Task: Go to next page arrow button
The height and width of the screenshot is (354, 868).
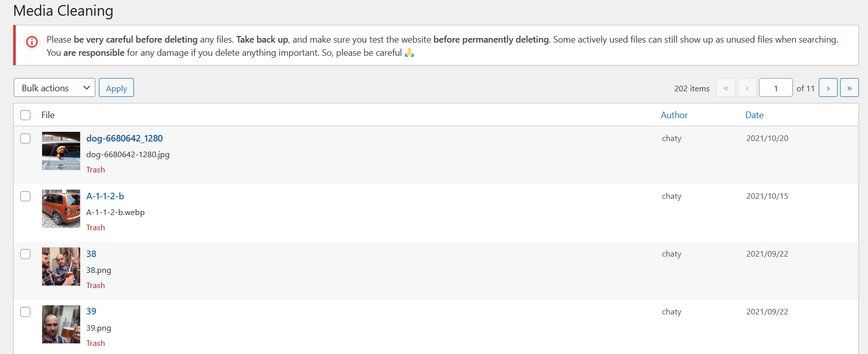Action: (x=828, y=88)
